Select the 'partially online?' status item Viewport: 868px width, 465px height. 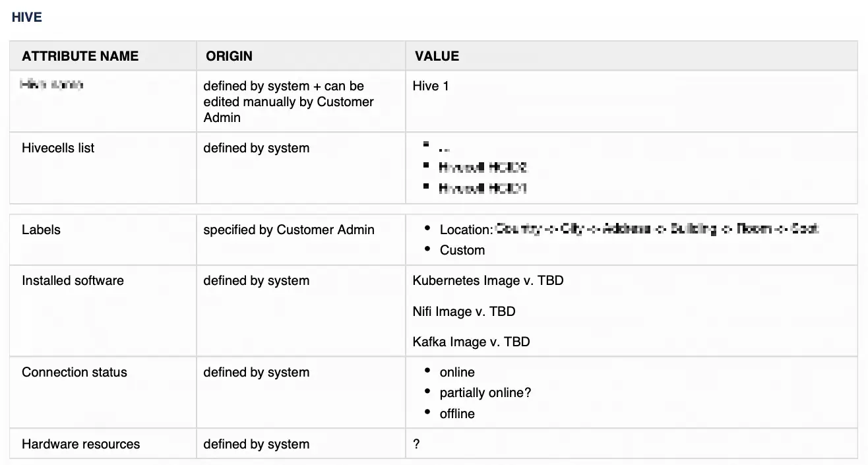(485, 393)
